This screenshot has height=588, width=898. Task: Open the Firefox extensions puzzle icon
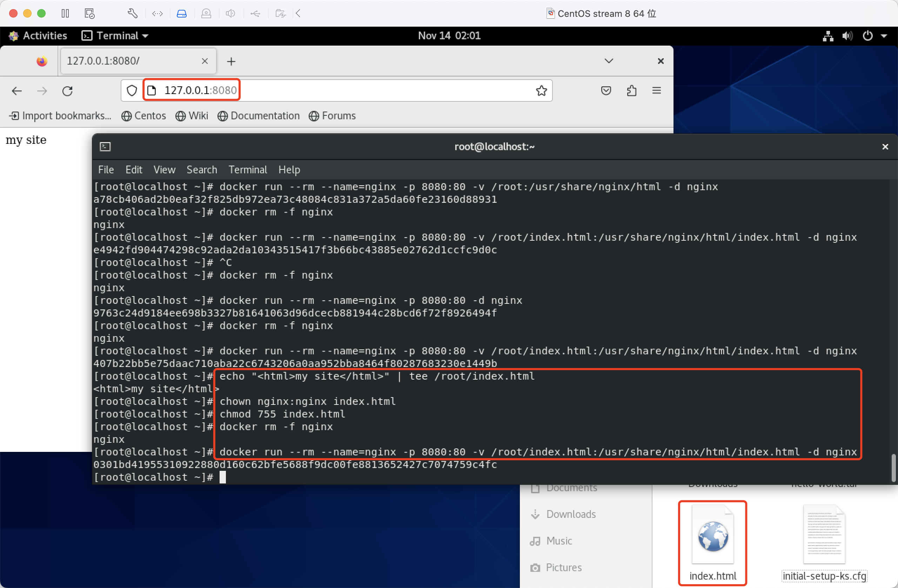(631, 91)
